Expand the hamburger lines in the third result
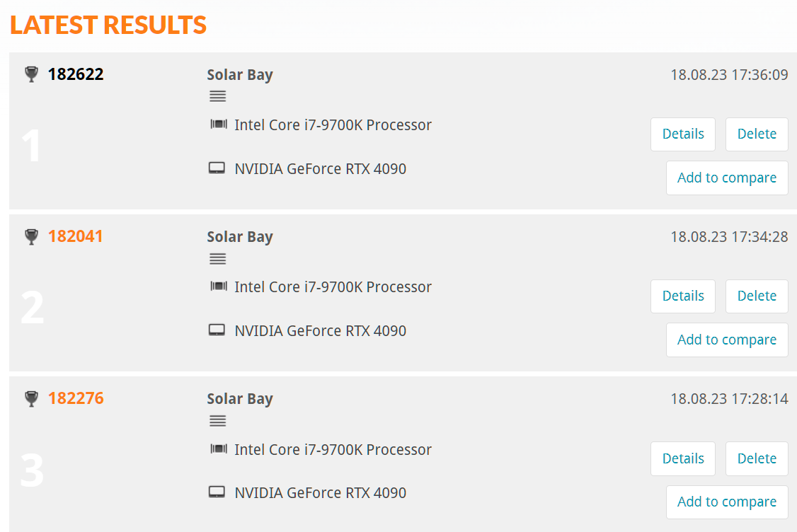The image size is (797, 532). (x=218, y=421)
